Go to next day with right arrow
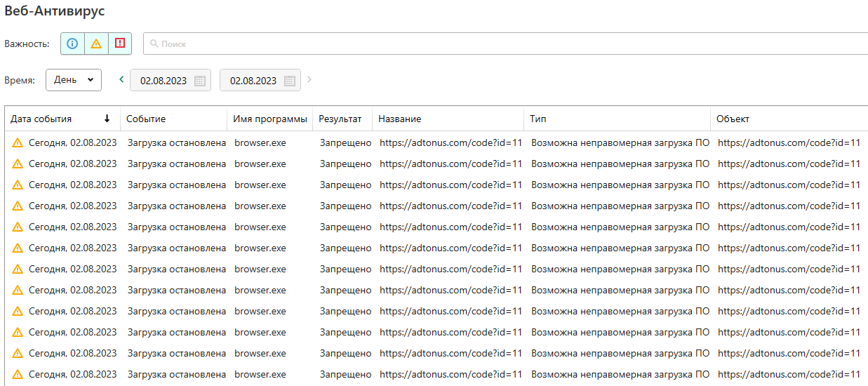This screenshot has height=386, width=868. [309, 80]
